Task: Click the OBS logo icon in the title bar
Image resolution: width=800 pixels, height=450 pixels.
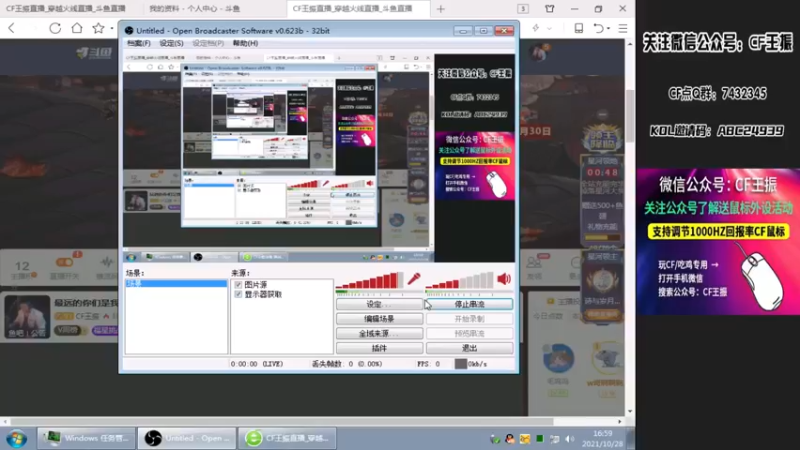Action: tap(129, 31)
